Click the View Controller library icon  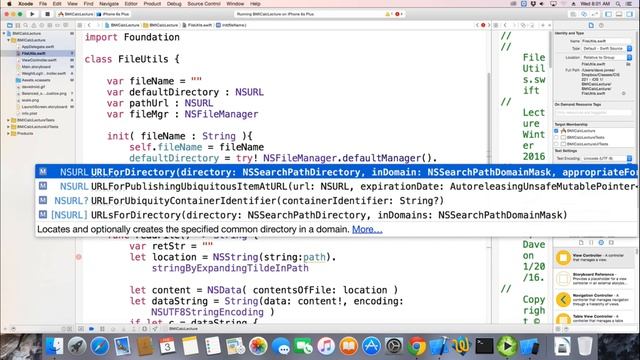click(x=563, y=258)
